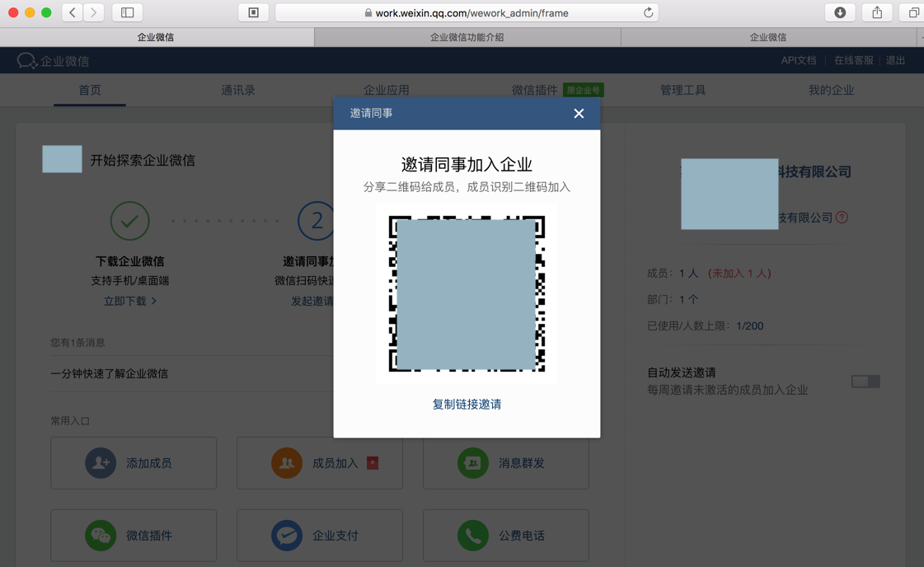
Task: Show all tabs overview icon
Action: pyautogui.click(x=913, y=12)
